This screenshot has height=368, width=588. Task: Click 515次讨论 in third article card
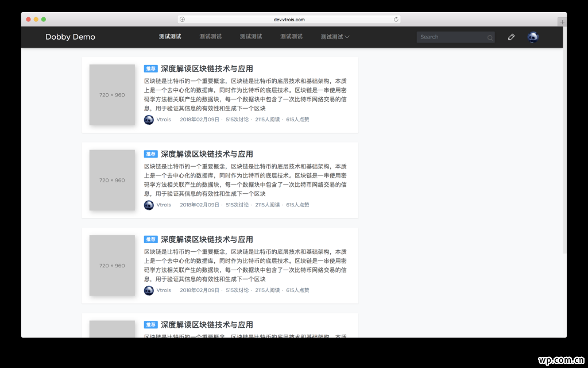tap(237, 290)
